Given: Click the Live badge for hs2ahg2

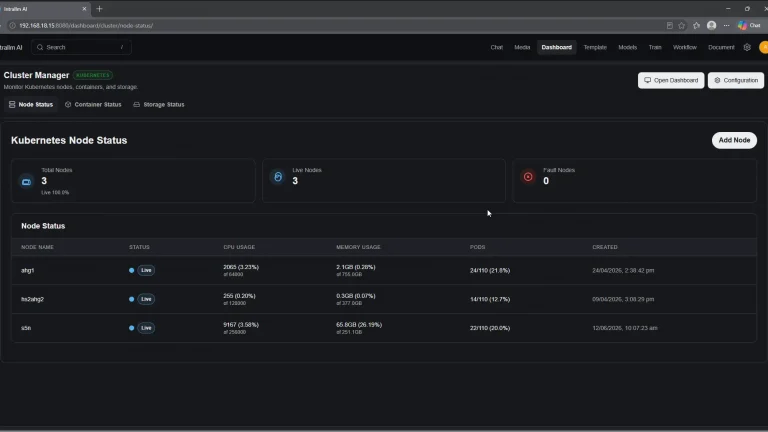Looking at the screenshot, I should tap(146, 299).
